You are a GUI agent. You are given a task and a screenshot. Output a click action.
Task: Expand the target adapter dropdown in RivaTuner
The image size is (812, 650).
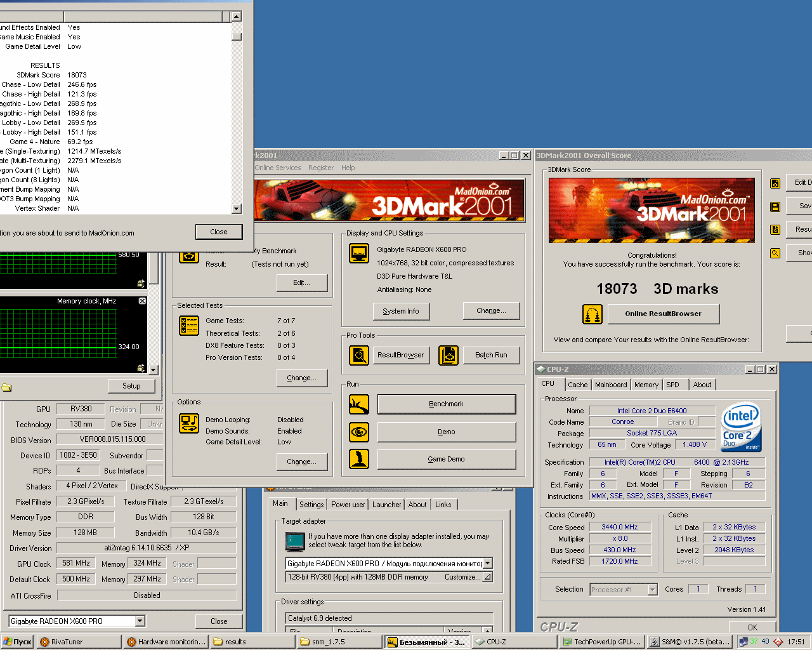pyautogui.click(x=487, y=564)
